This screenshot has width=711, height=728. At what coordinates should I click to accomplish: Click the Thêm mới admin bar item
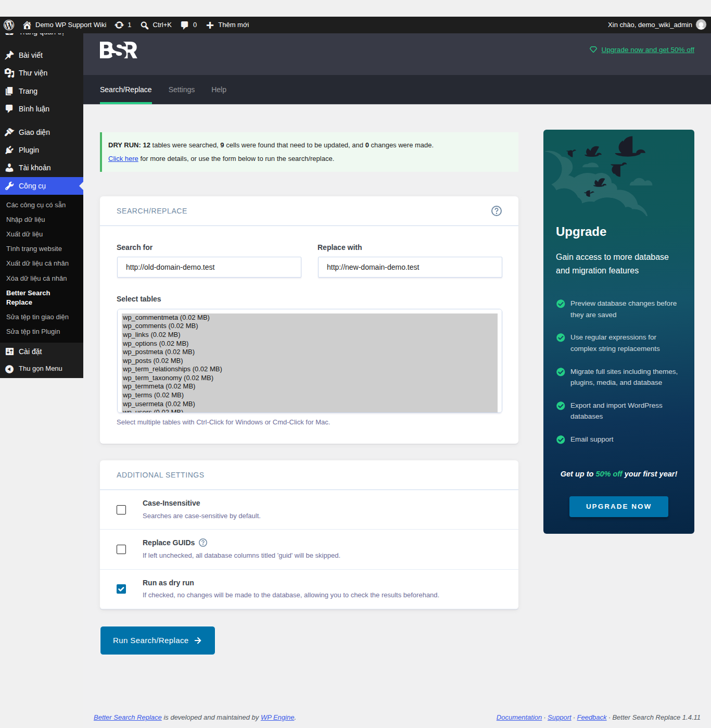(x=227, y=25)
